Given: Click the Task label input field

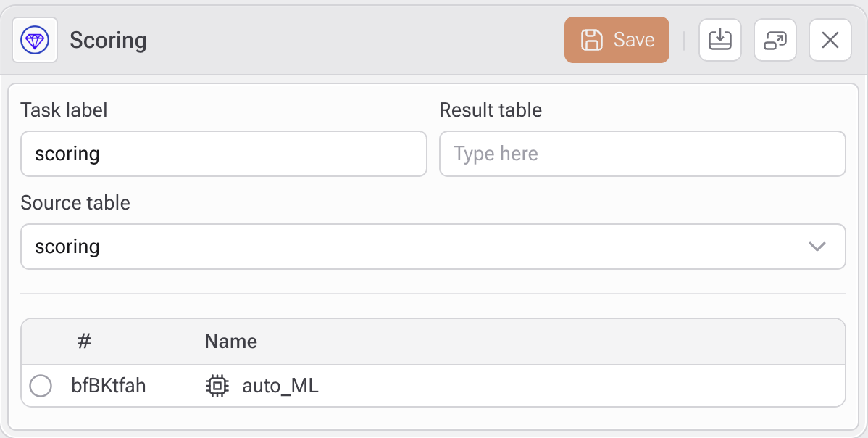Looking at the screenshot, I should (223, 154).
